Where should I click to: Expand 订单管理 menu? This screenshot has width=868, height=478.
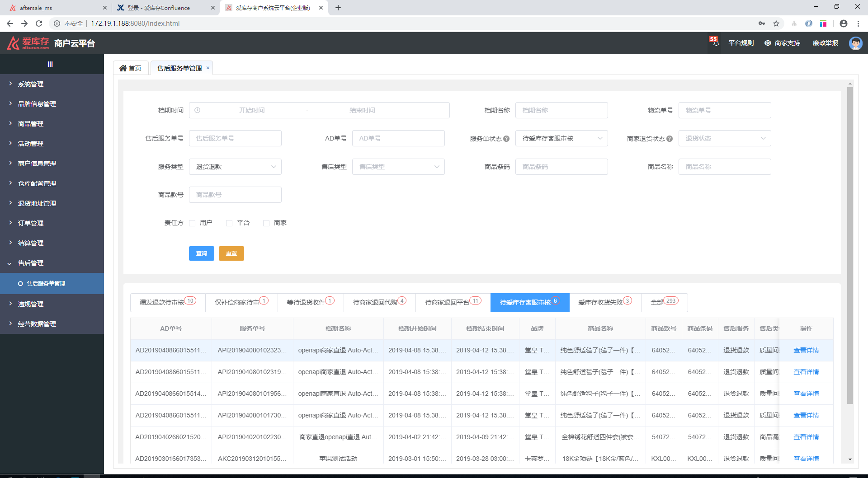pos(52,223)
